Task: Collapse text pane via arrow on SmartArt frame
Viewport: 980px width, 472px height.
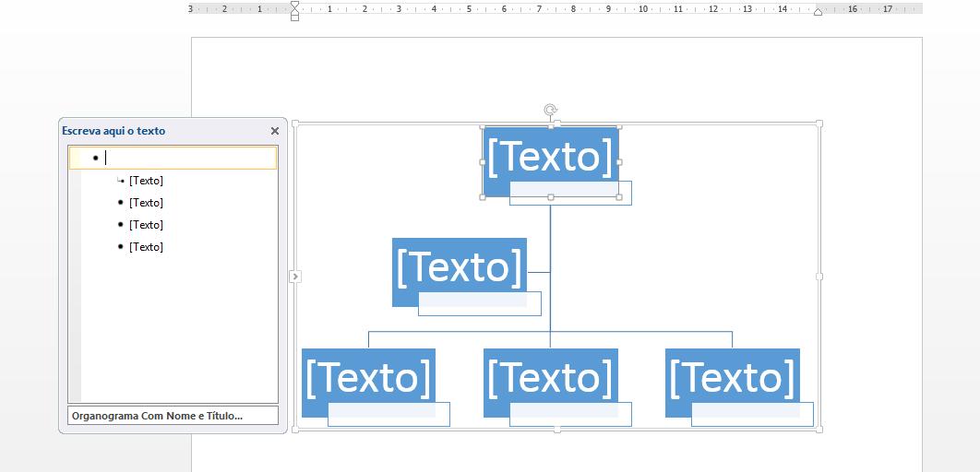Action: click(294, 276)
